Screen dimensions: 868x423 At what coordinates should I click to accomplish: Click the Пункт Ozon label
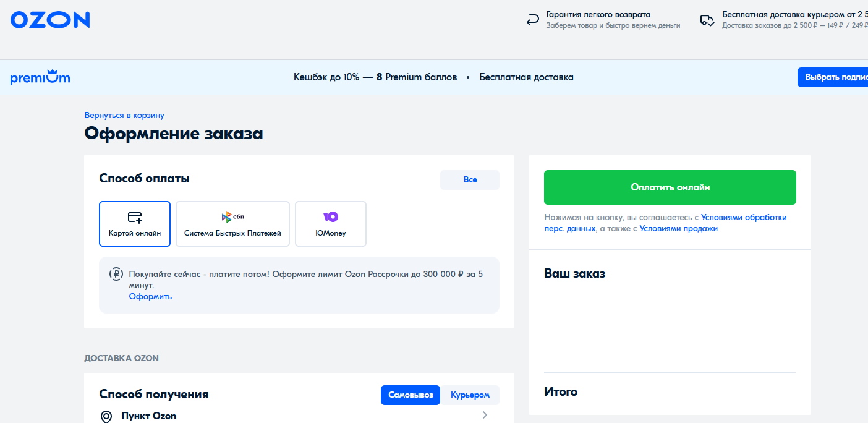[x=148, y=416]
